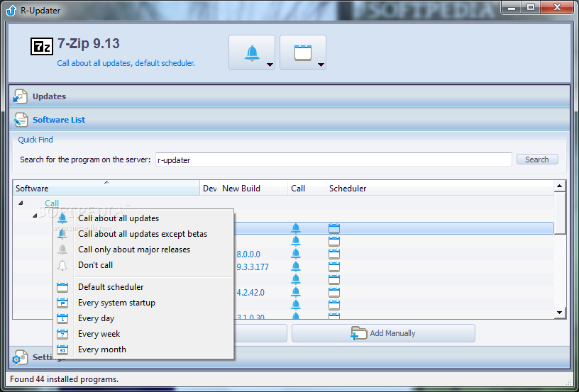The height and width of the screenshot is (392, 579).
Task: Click the Call group link
Action: (52, 203)
